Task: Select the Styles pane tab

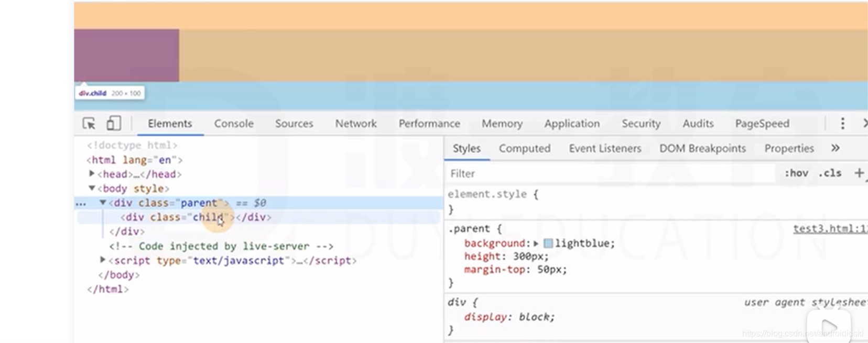Action: pos(466,148)
